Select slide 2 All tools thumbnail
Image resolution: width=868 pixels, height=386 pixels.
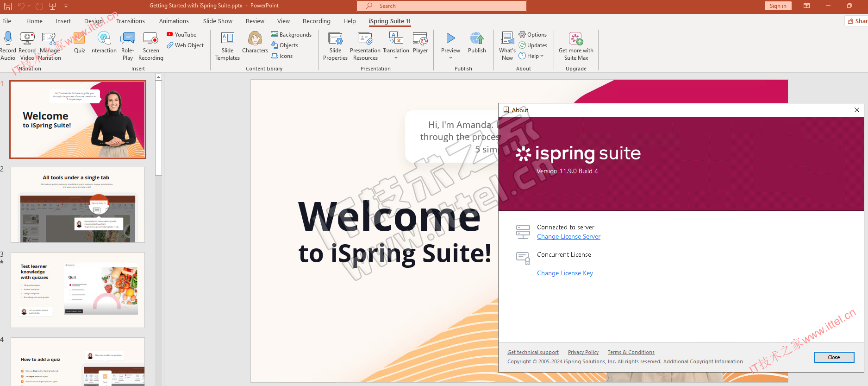pyautogui.click(x=78, y=205)
